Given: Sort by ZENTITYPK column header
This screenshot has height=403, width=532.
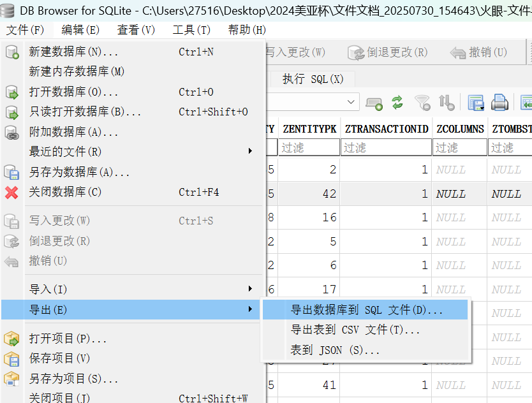Looking at the screenshot, I should pyautogui.click(x=309, y=129).
